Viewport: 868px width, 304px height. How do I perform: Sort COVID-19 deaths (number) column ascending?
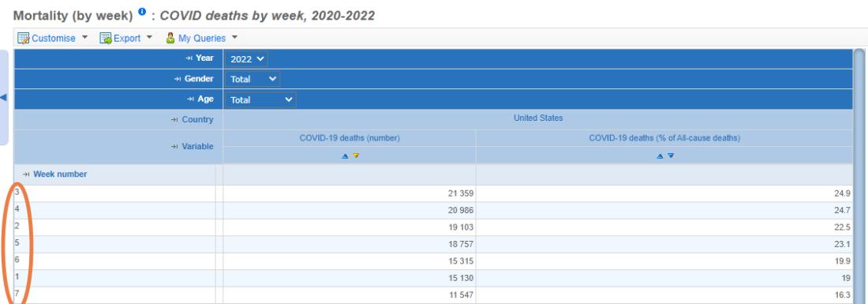(x=345, y=156)
